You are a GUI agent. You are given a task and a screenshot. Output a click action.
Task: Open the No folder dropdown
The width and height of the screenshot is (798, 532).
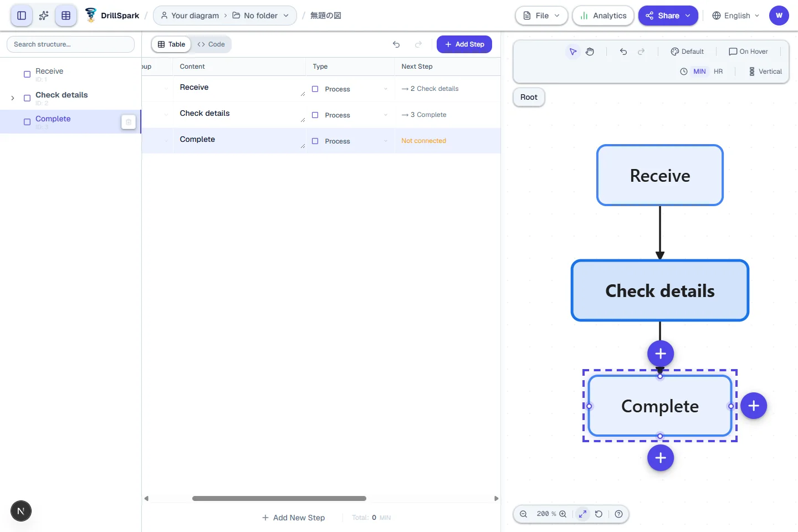pos(260,16)
